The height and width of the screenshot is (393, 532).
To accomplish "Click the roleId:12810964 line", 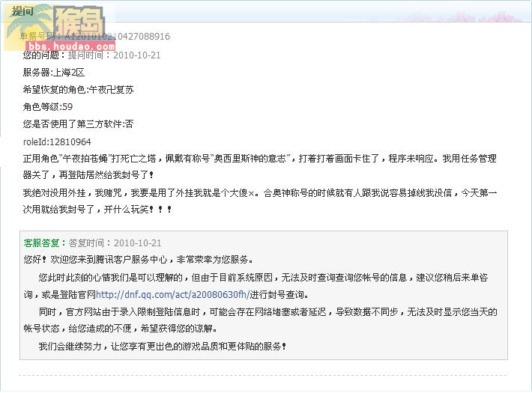I will pos(57,141).
